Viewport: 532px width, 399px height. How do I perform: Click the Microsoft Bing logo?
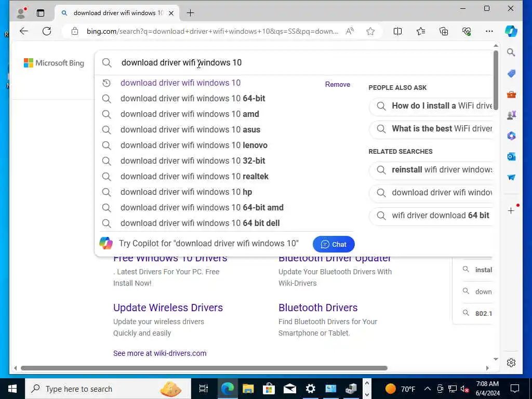pos(54,63)
